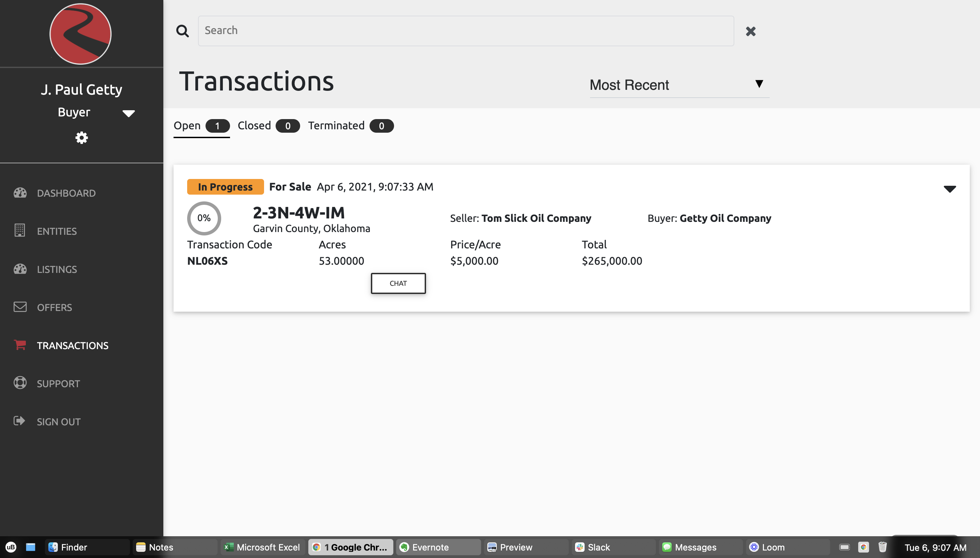Open Loom from the taskbar
Screen dimensions: 980x558
788,547
